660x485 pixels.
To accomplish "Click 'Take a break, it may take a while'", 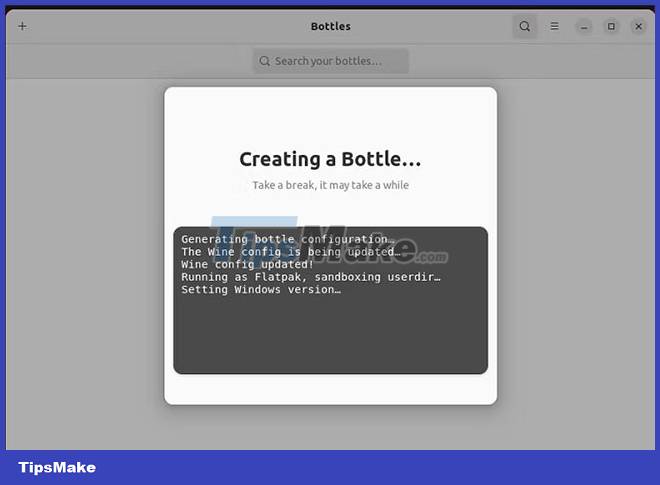I will tap(330, 185).
